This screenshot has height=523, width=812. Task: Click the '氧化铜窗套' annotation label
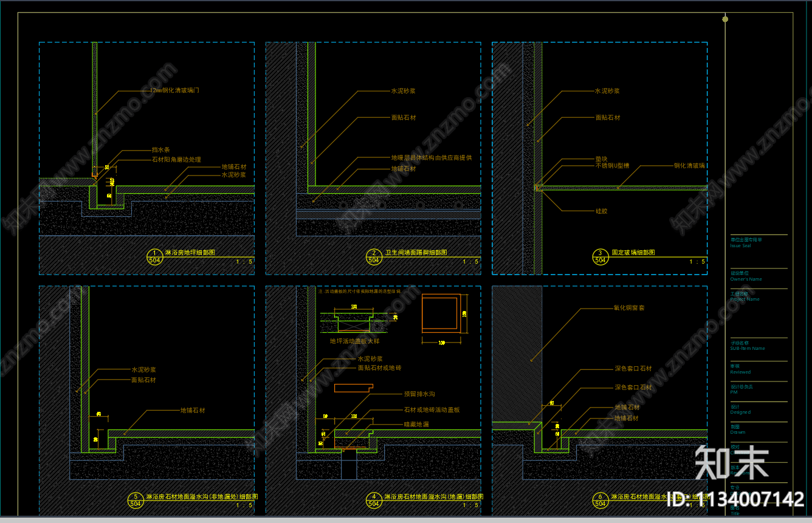(629, 308)
